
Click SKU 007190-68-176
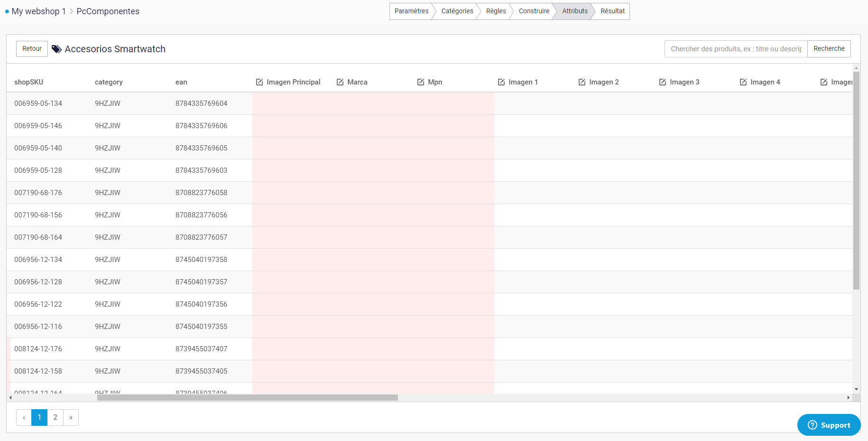[x=38, y=193]
